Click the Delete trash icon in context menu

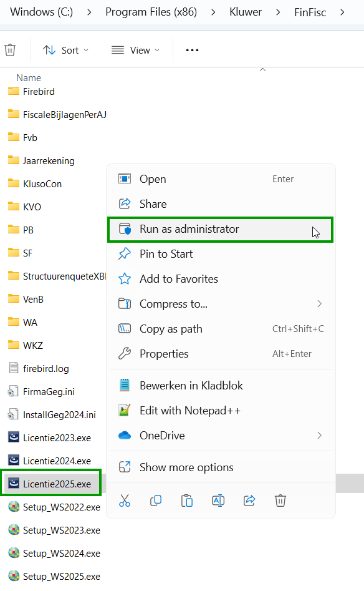point(280,501)
